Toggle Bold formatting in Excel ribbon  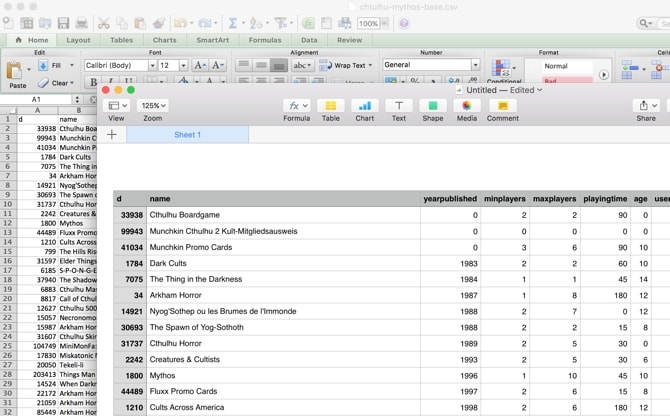point(93,82)
